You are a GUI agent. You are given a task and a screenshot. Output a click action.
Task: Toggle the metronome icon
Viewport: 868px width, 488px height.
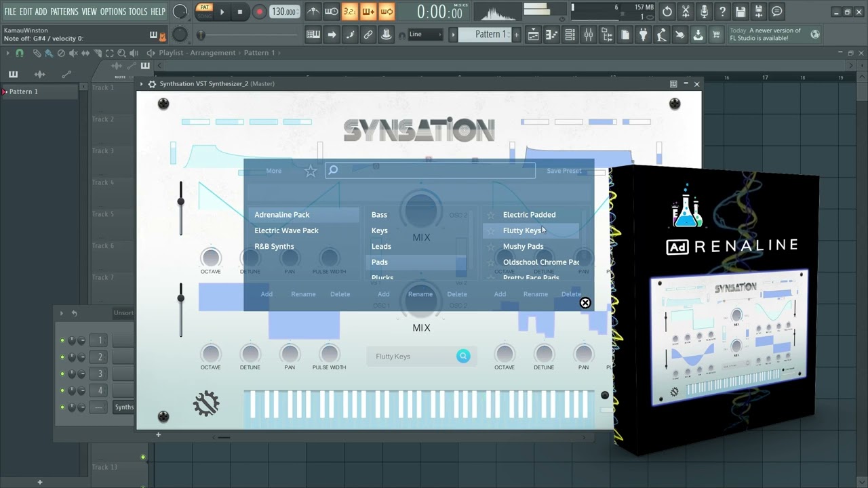313,12
